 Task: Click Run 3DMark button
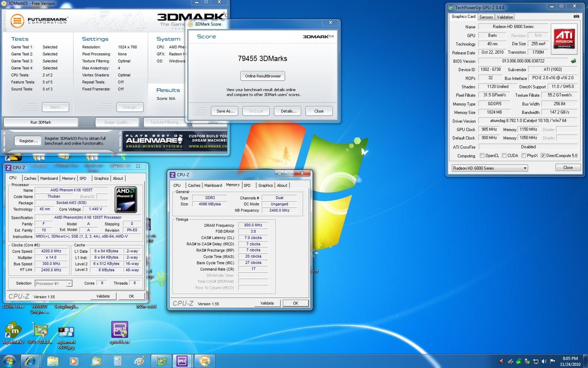tap(41, 122)
